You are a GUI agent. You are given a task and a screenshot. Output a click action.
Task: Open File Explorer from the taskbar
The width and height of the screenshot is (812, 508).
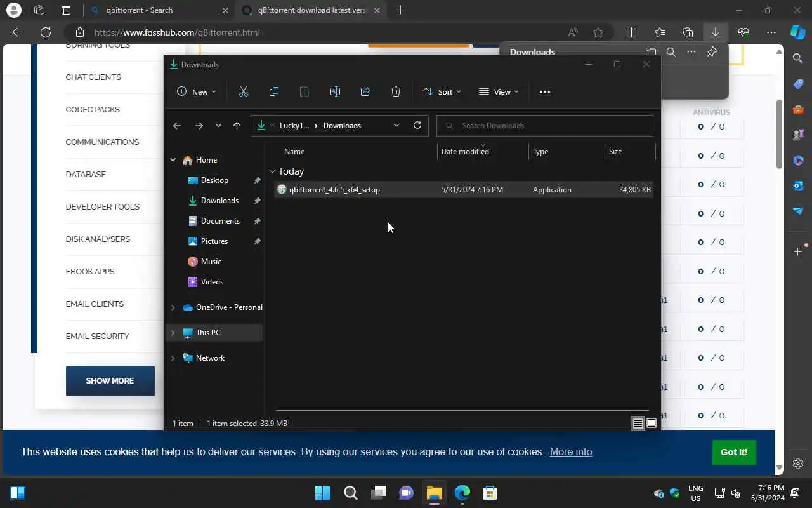pos(434,493)
